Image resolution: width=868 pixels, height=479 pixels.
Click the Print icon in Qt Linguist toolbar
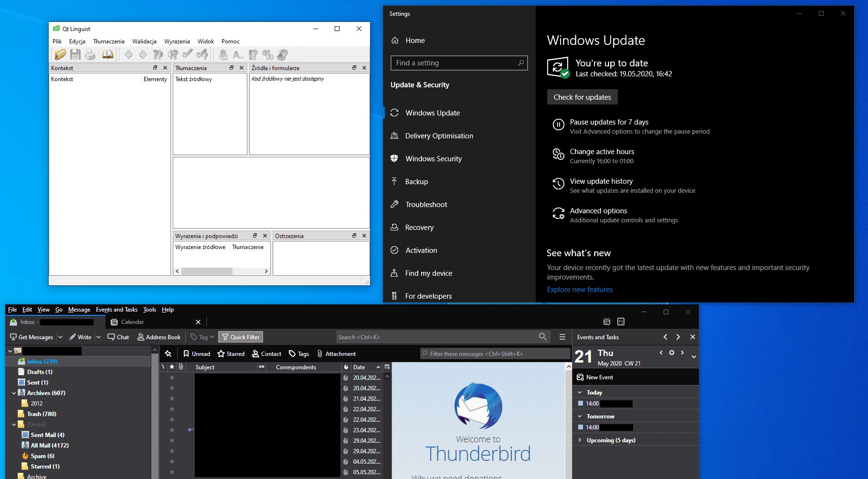(x=90, y=54)
